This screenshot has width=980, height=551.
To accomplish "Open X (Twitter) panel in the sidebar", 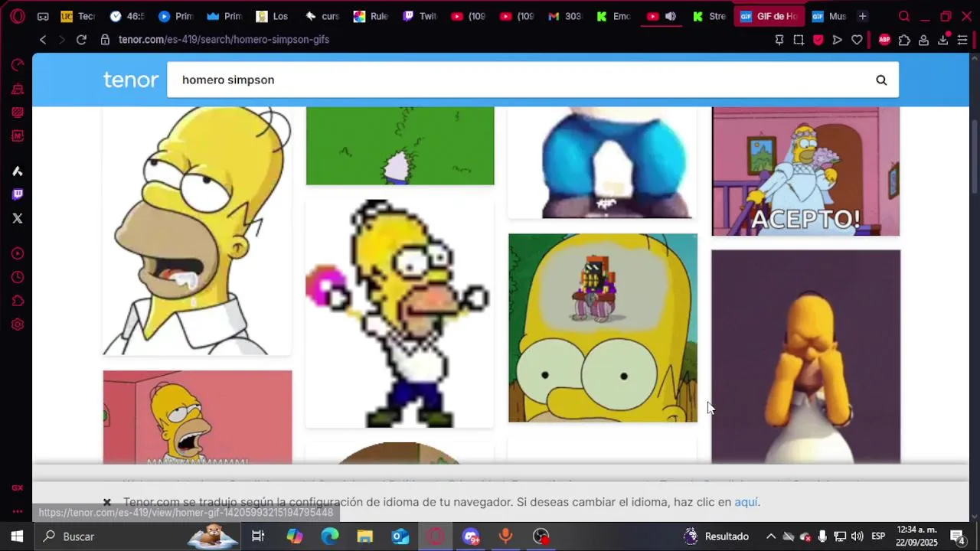I will 17,218.
